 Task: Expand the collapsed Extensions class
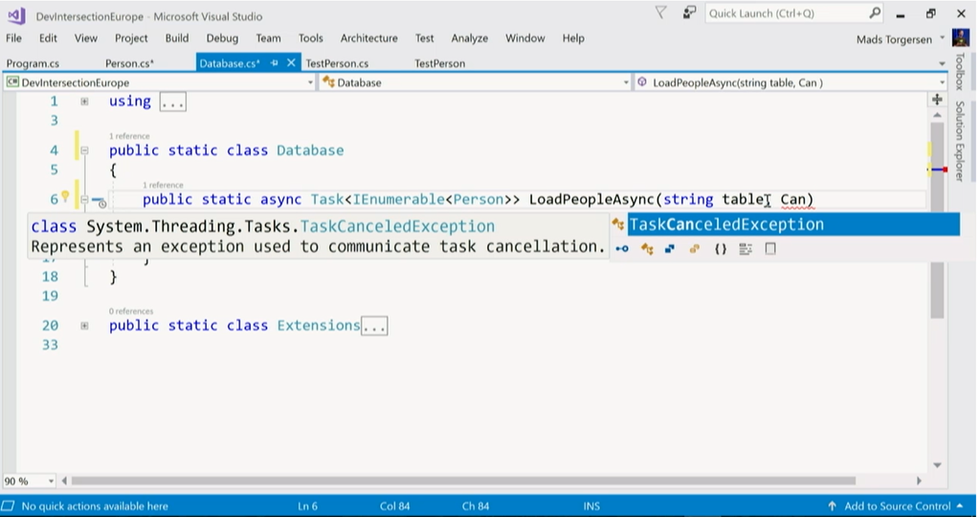84,326
